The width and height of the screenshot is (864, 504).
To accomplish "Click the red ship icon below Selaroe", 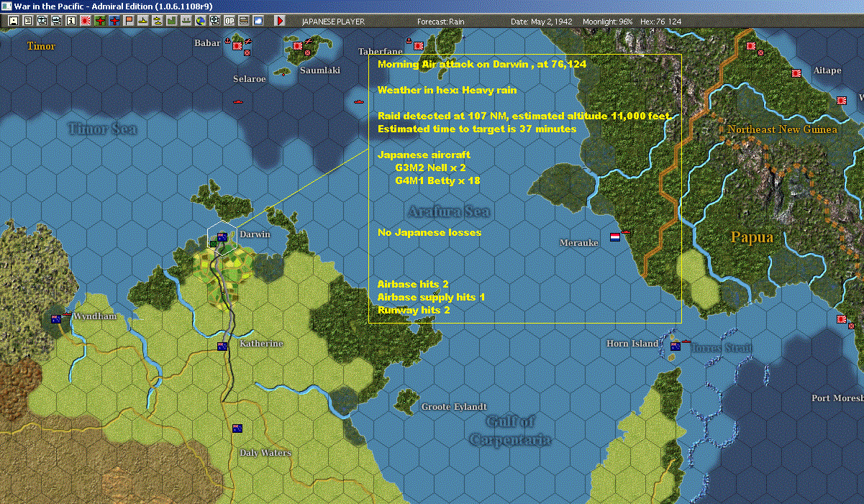I will [239, 101].
